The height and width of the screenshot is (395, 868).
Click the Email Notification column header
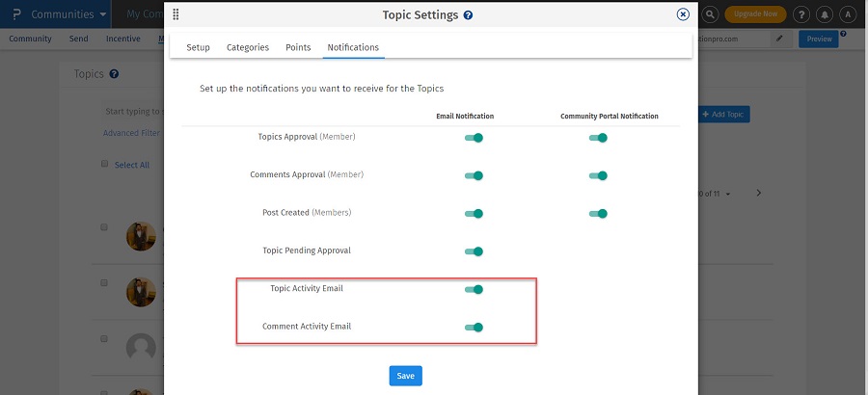pos(465,117)
